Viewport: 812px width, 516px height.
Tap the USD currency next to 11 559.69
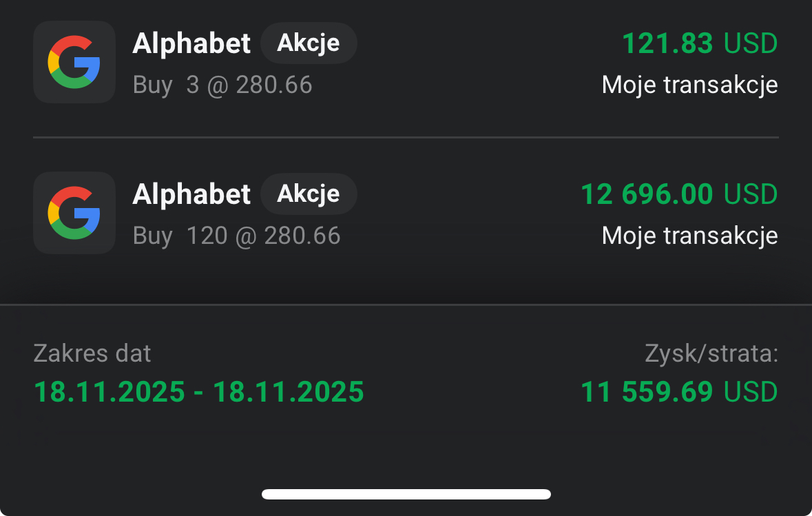751,393
